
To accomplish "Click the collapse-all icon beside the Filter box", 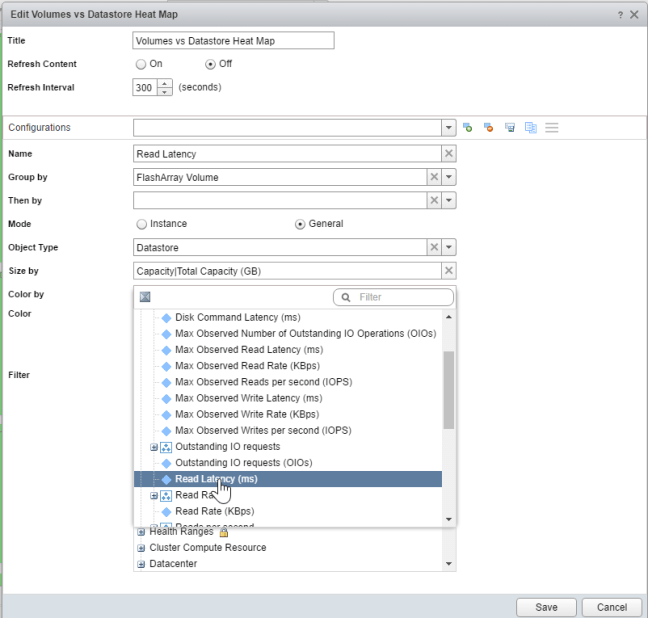I will point(145,297).
